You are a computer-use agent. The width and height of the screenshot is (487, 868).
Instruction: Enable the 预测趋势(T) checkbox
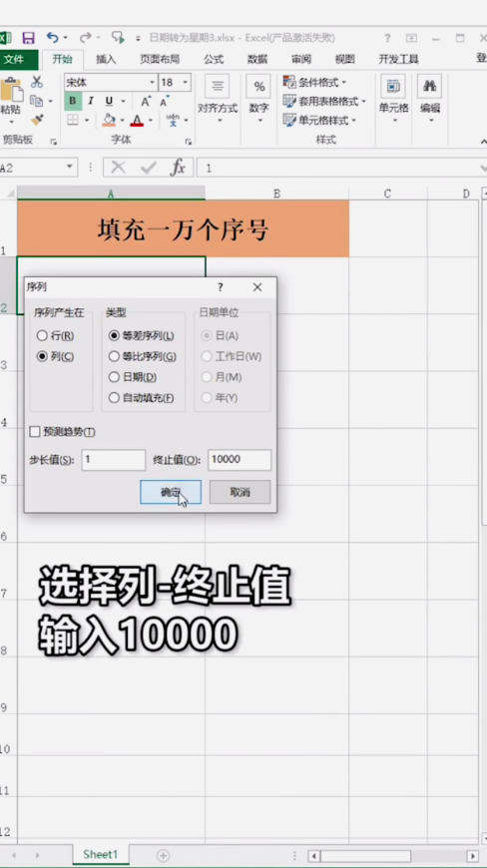click(x=35, y=432)
